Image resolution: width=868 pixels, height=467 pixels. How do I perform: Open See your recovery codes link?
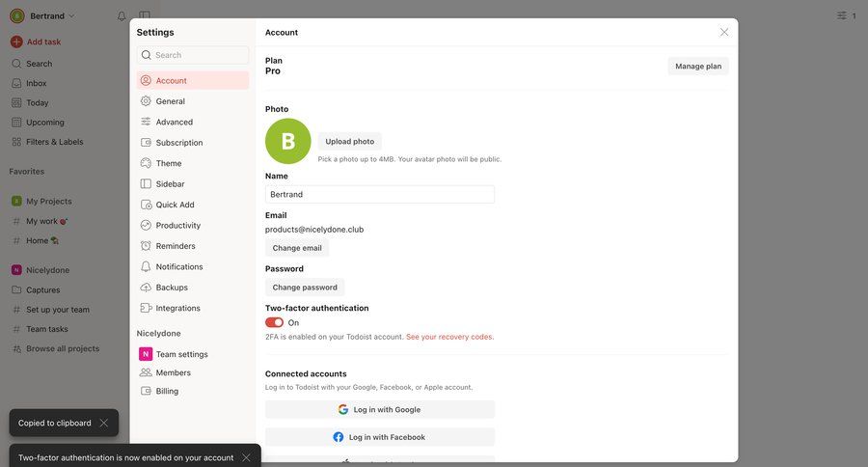[450, 337]
